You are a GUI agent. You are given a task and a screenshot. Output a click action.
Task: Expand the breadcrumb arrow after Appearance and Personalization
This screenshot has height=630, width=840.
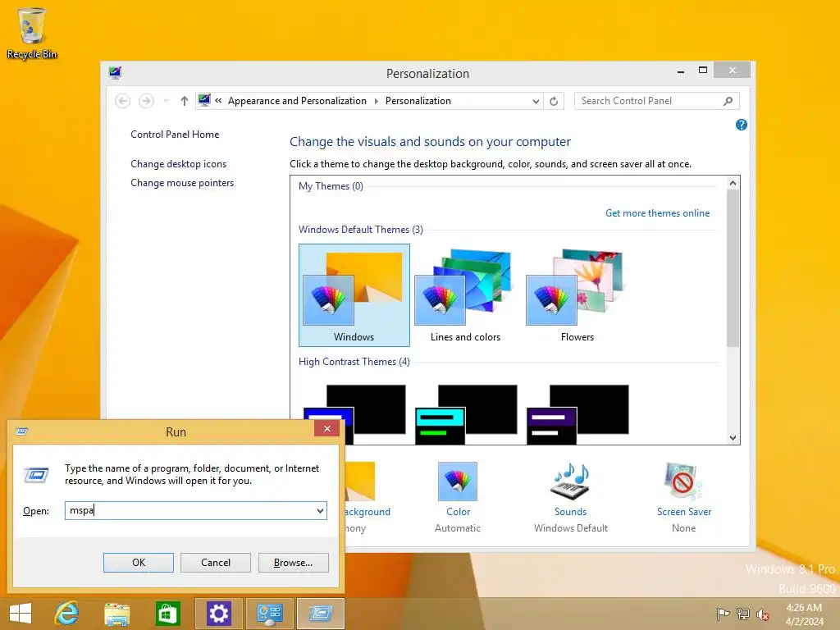(376, 101)
